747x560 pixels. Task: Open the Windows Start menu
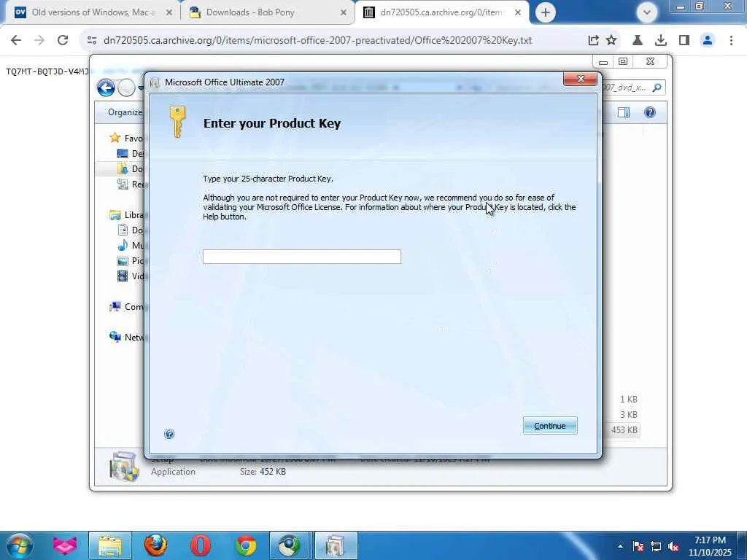(x=19, y=545)
